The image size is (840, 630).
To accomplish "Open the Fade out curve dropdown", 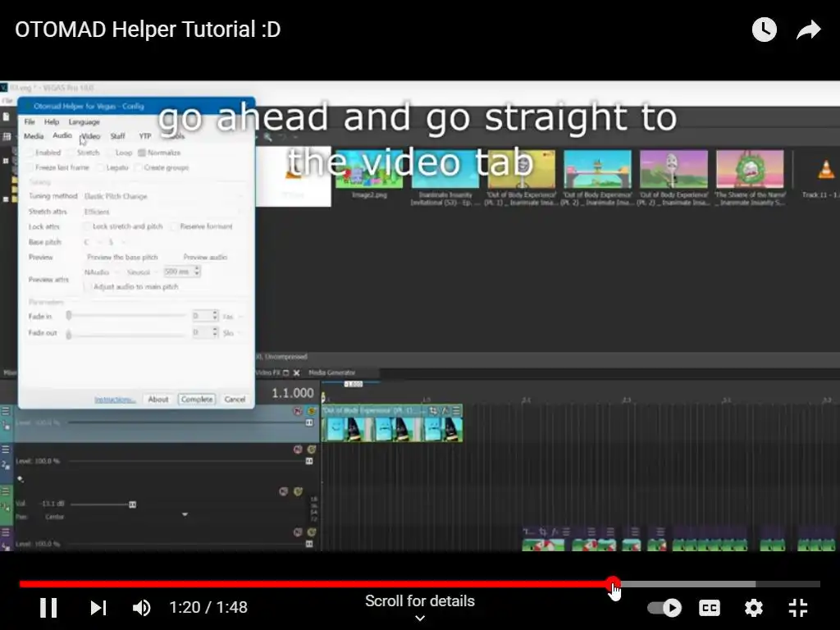I will point(233,333).
